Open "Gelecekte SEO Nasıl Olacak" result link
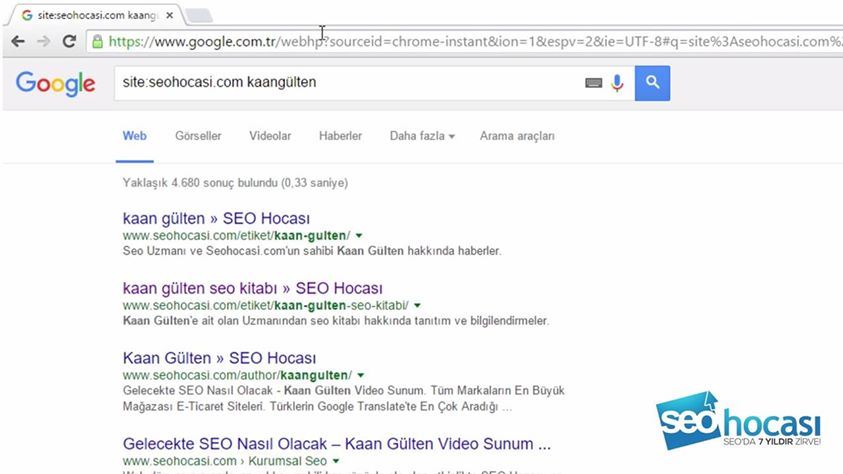Viewport: 843px width, 474px height. (x=337, y=444)
